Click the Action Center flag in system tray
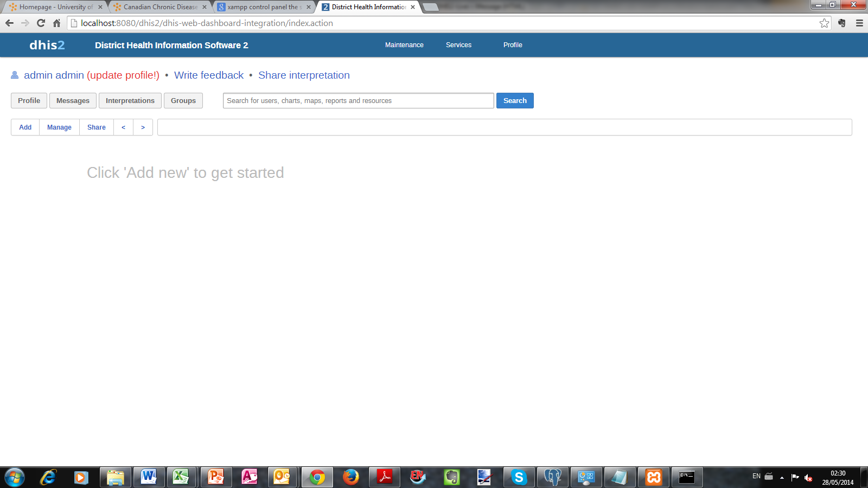The image size is (868, 488). pyautogui.click(x=795, y=477)
